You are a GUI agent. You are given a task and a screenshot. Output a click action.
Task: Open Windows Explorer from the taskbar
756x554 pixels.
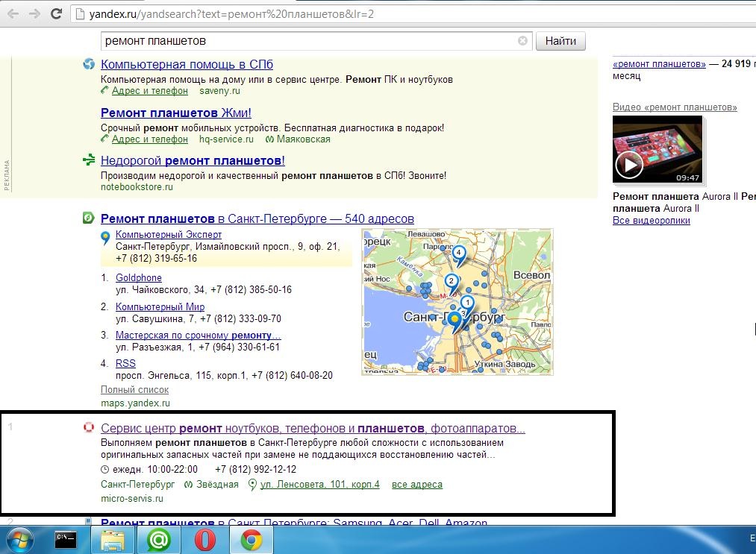(113, 540)
